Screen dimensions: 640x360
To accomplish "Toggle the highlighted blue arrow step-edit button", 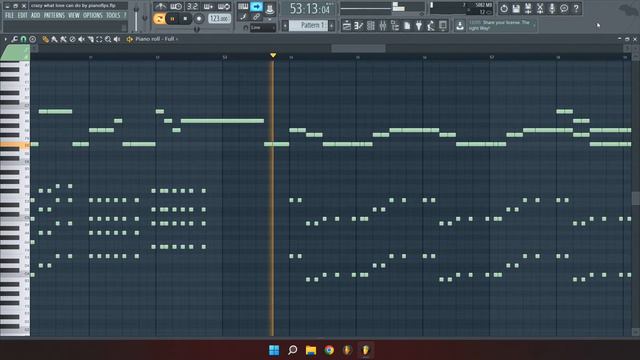I will tap(256, 6).
